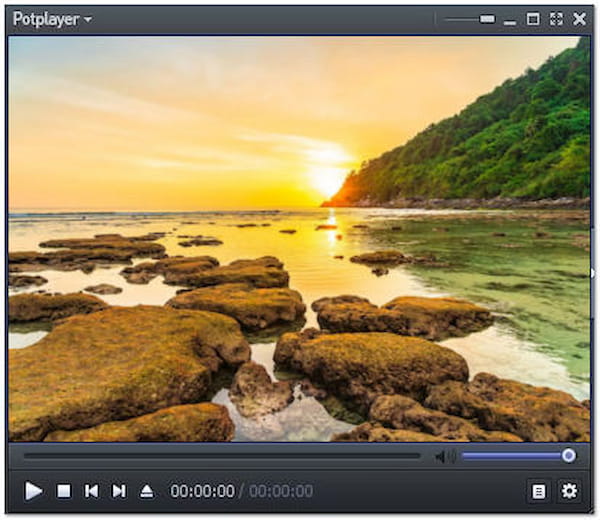The image size is (600, 520).
Task: Click the Stop playback button
Action: pos(63,491)
